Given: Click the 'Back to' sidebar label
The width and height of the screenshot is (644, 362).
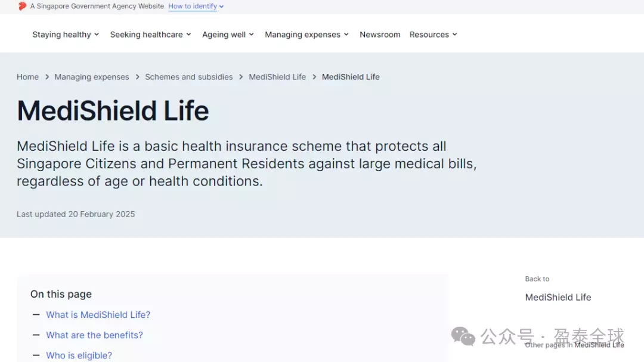Looking at the screenshot, I should click(537, 279).
